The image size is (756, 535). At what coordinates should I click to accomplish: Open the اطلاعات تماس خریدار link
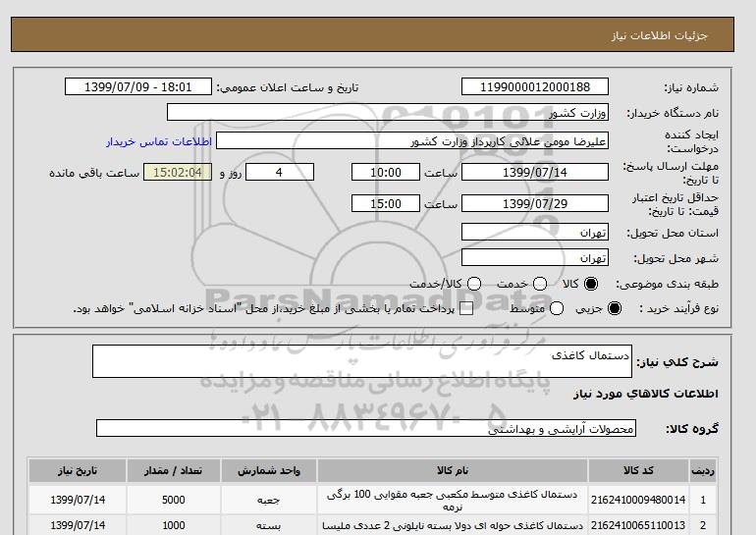coord(159,141)
